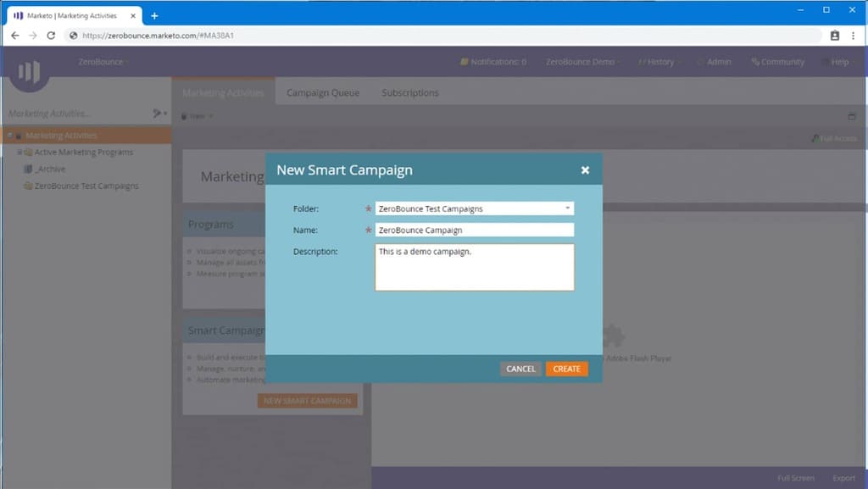The image size is (868, 489).
Task: Open the History menu
Action: (659, 62)
